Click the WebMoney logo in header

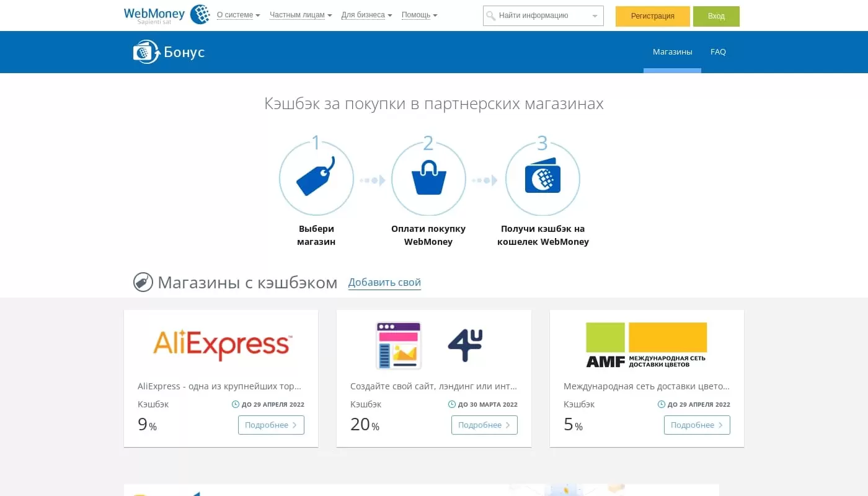pyautogui.click(x=167, y=14)
